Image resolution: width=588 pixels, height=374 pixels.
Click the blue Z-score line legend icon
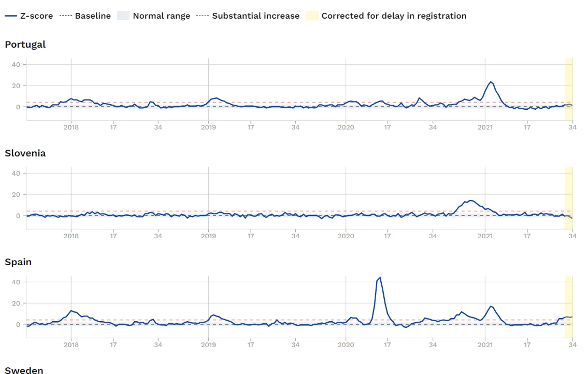pyautogui.click(x=11, y=16)
